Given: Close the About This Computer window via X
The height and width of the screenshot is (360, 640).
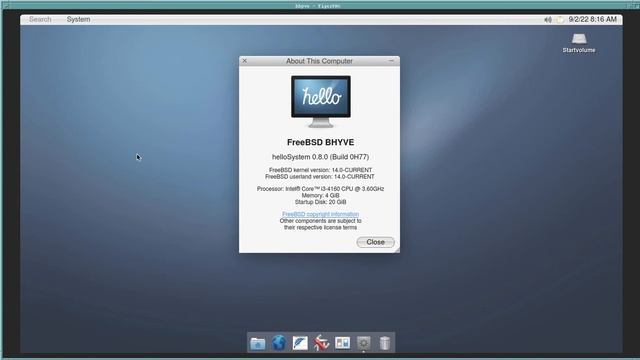Looking at the screenshot, I should point(245,61).
